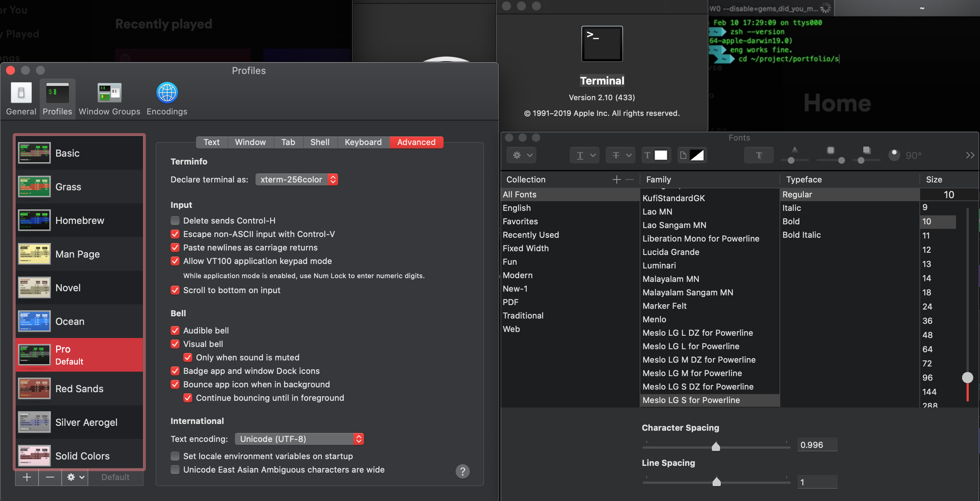Enable Set locale environment variables on startup
Viewport: 980px width, 501px height.
tap(175, 456)
